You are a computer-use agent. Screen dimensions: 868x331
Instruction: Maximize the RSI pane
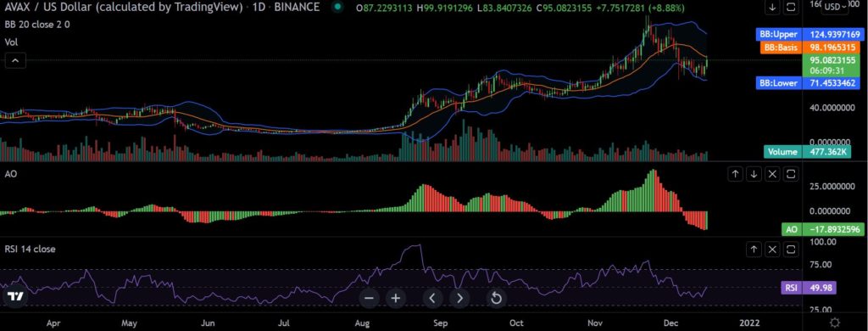[x=792, y=250]
